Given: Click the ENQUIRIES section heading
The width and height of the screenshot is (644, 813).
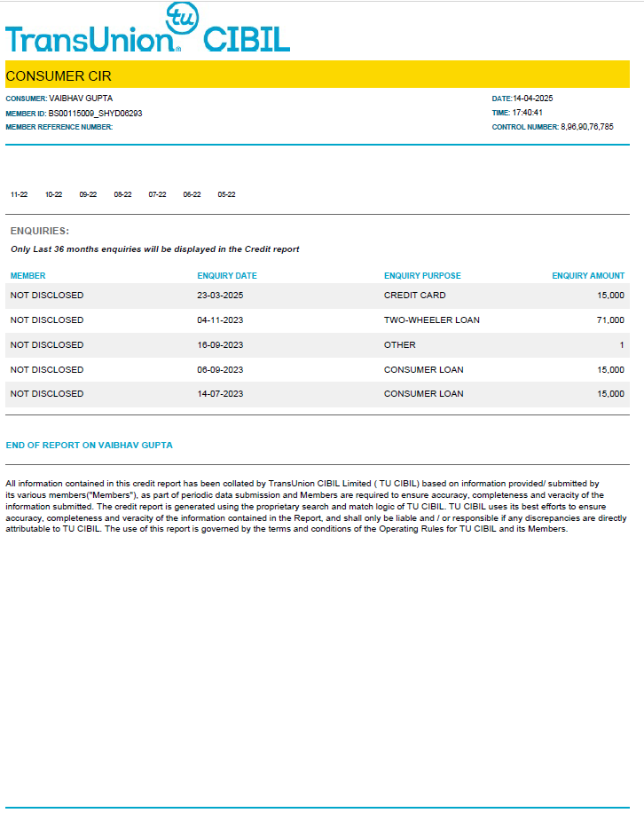Looking at the screenshot, I should point(40,231).
